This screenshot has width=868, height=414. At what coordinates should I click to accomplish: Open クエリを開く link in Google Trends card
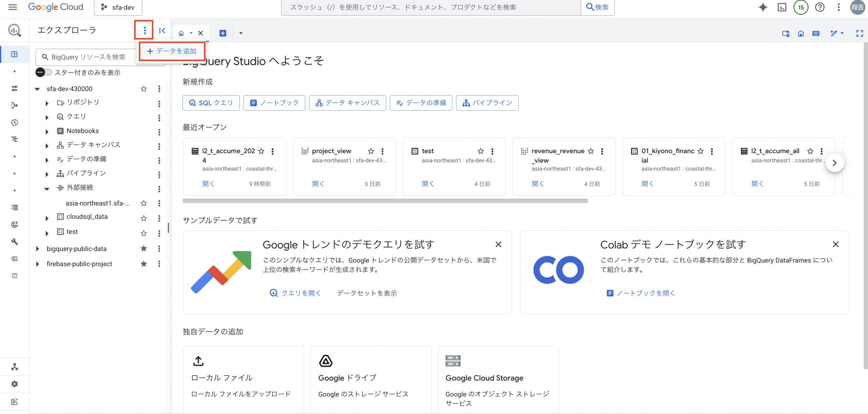(x=295, y=293)
